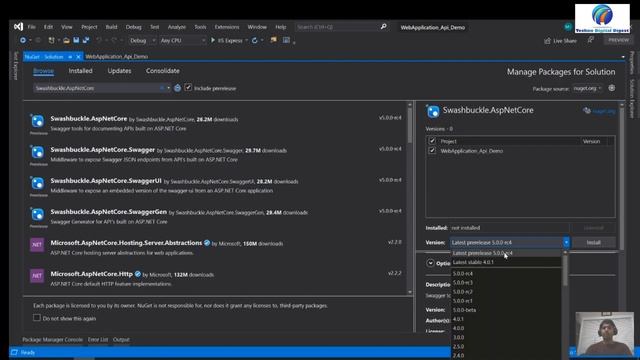Click the PREVIEW button
The image size is (640, 360).
click(x=619, y=40)
